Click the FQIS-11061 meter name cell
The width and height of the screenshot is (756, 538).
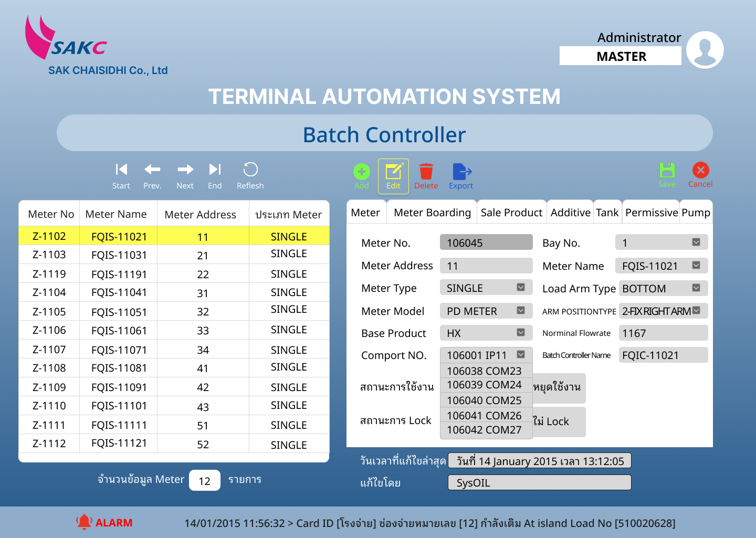(x=119, y=330)
